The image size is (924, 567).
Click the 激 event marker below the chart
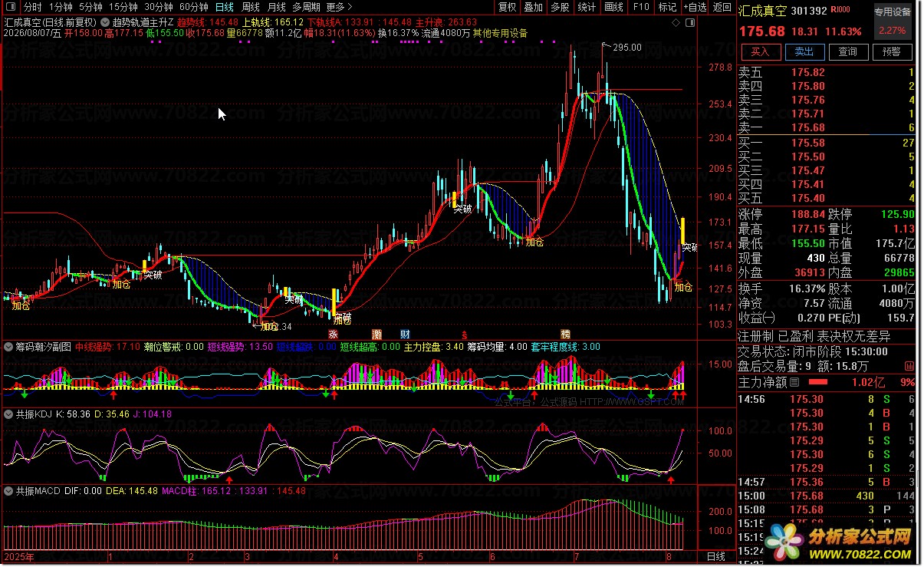click(x=377, y=335)
